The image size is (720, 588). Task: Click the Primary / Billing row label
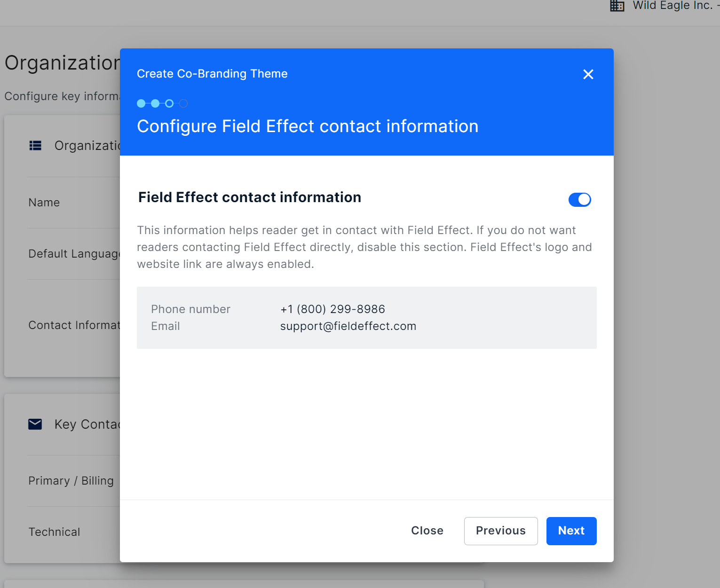[71, 481]
